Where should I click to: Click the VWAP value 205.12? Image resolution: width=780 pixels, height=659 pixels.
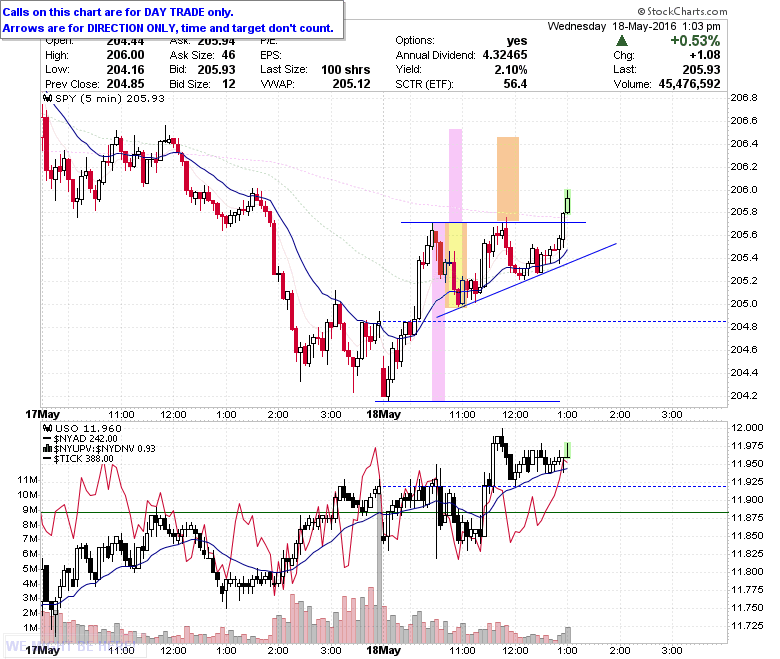click(x=351, y=84)
